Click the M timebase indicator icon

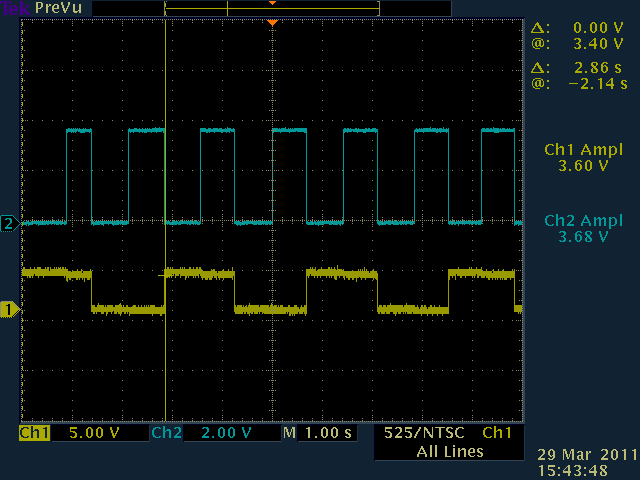(x=289, y=433)
